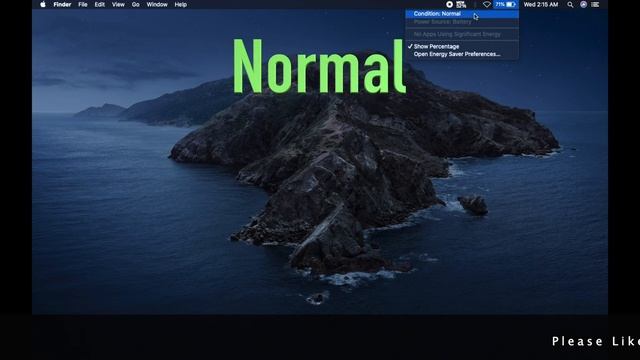Select Condition: Normal menu entry

462,14
